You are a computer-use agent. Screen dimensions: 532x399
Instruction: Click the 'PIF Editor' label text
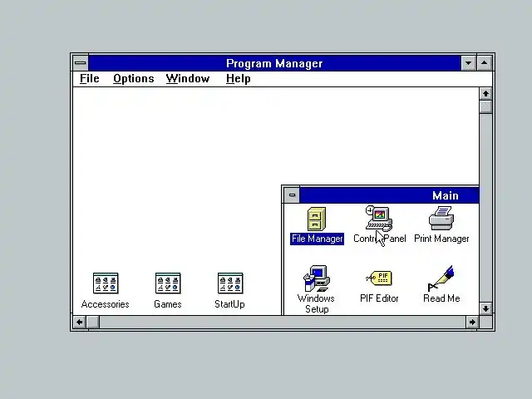379,298
